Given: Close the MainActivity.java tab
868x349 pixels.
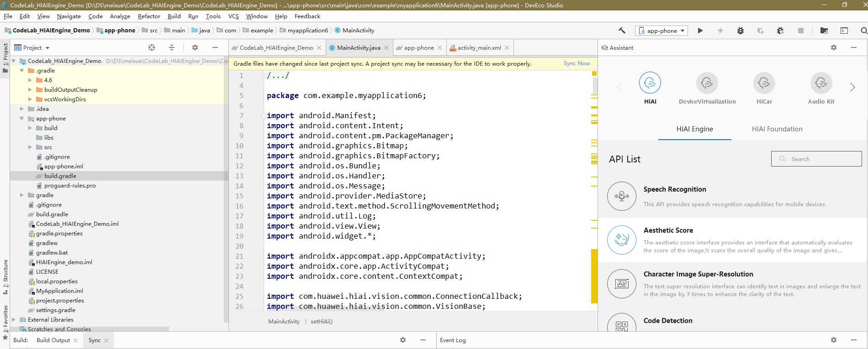Looking at the screenshot, I should (386, 48).
